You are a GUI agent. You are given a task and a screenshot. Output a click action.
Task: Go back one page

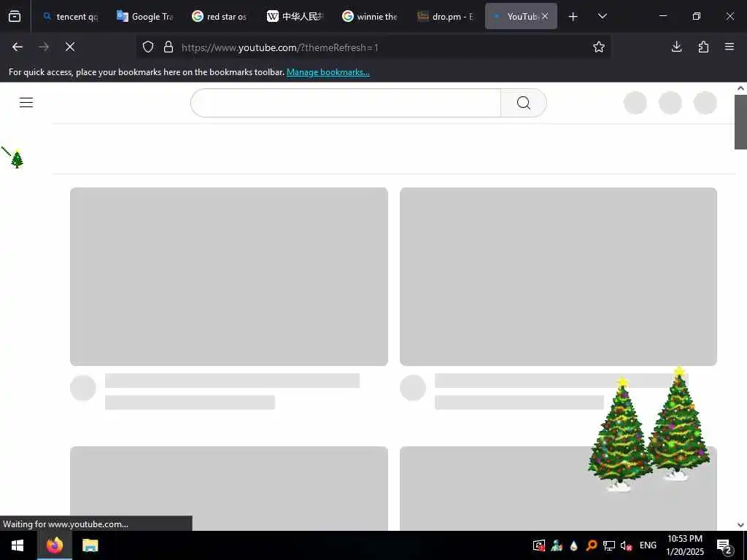(18, 47)
